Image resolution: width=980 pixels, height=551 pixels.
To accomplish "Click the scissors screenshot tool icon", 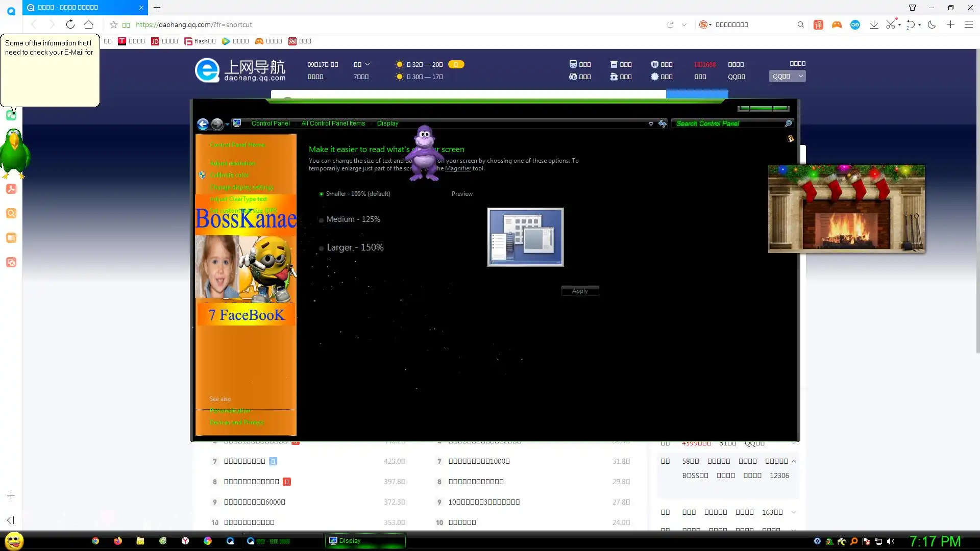I will 891,24.
